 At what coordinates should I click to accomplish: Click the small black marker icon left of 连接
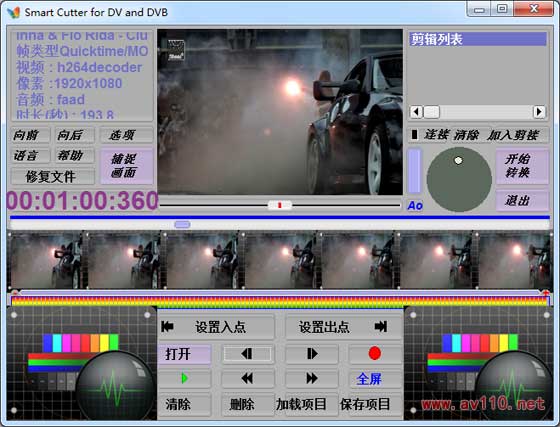pyautogui.click(x=414, y=135)
